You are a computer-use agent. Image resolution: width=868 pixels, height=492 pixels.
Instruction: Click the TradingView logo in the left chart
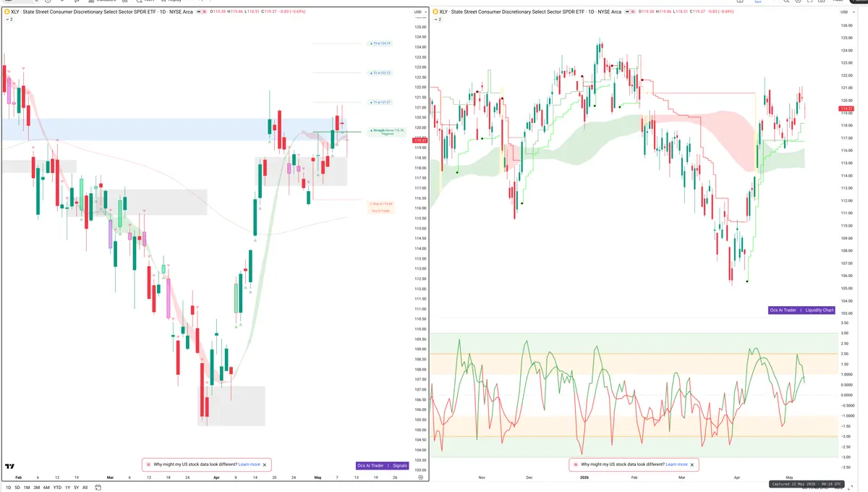point(10,468)
